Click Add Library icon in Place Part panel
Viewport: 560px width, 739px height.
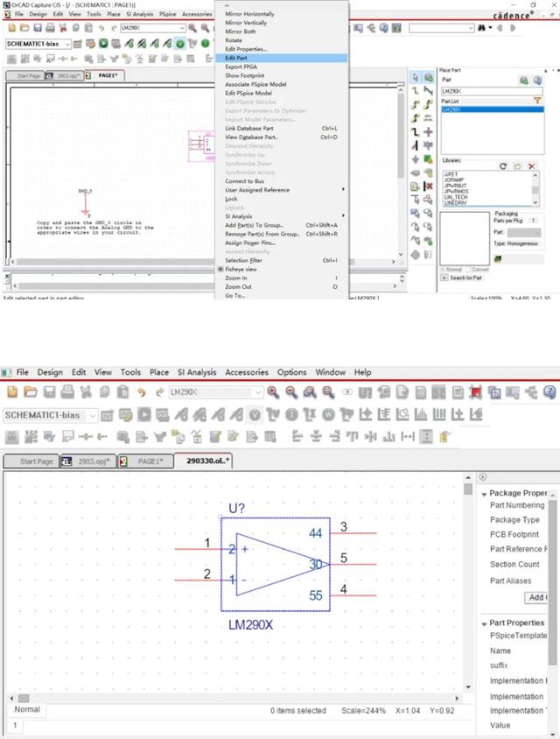point(517,165)
